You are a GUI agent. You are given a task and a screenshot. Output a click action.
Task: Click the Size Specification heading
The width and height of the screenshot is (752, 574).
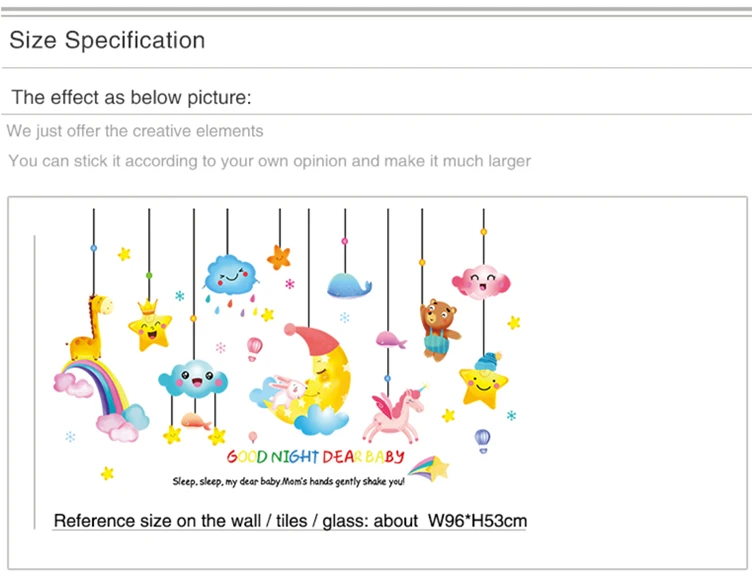pos(107,40)
